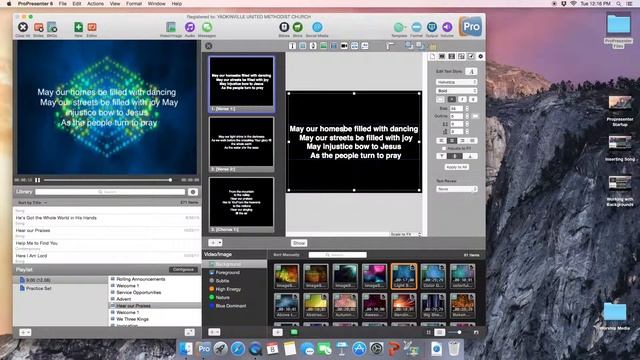Pause the preview video playback

click(x=38, y=180)
